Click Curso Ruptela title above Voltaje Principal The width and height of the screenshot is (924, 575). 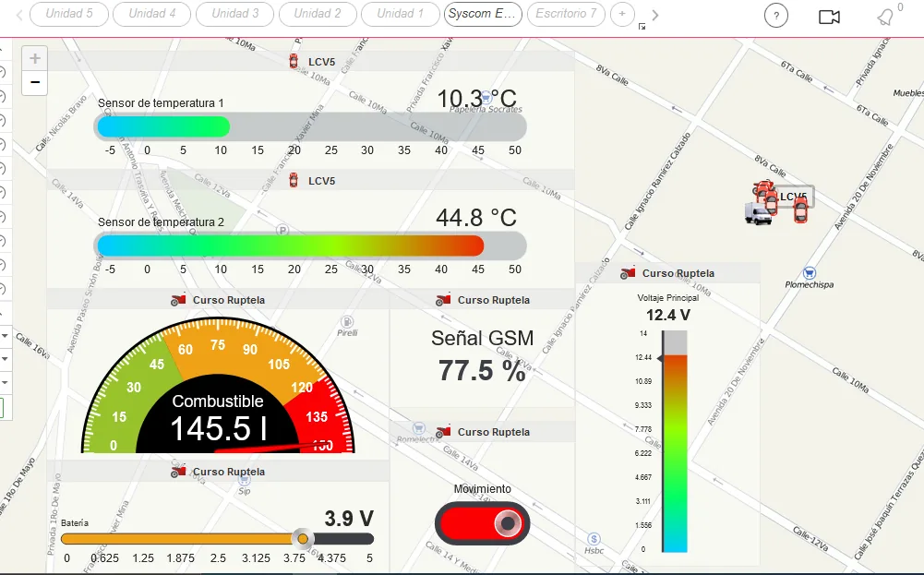(678, 273)
